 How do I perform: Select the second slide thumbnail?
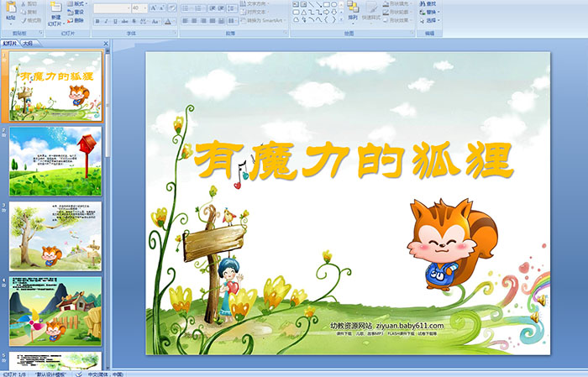(x=55, y=161)
